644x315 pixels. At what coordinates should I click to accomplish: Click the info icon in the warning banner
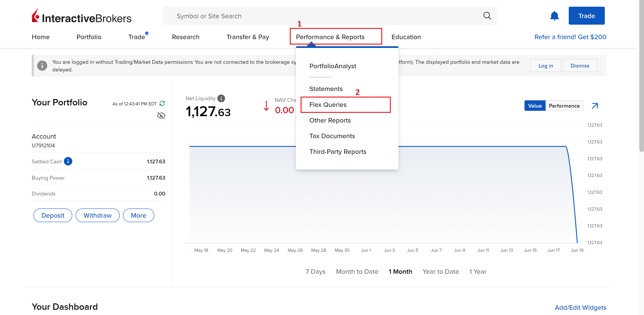tap(42, 66)
